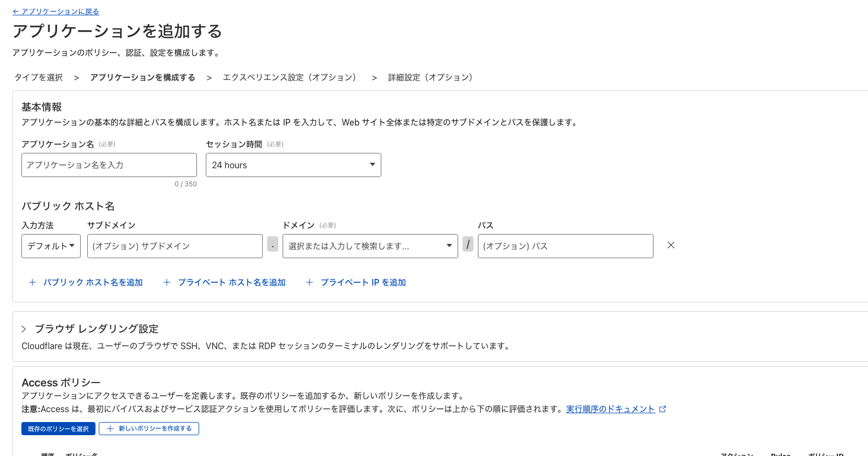This screenshot has width=868, height=456.
Task: Open the 詳細設定（オプション） step
Action: click(x=432, y=77)
